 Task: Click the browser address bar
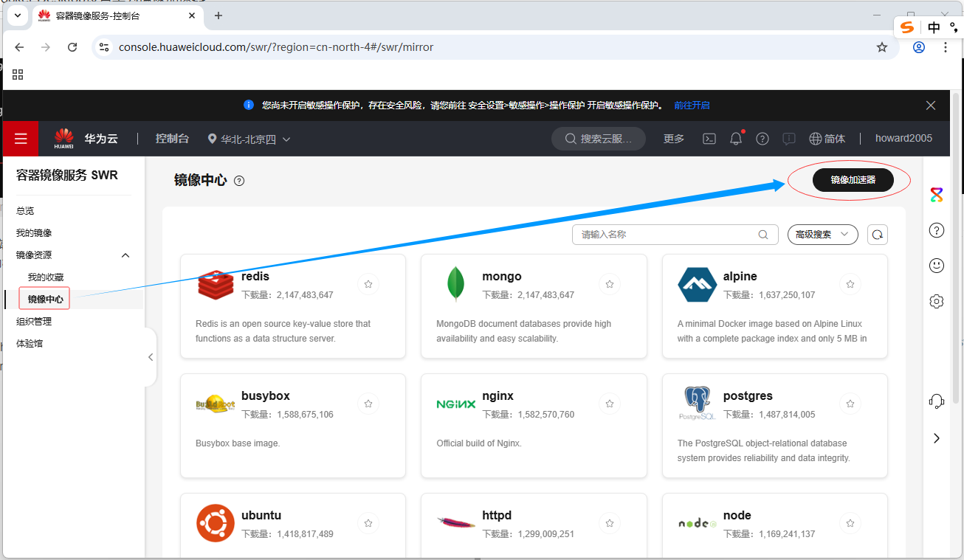tap(495, 47)
